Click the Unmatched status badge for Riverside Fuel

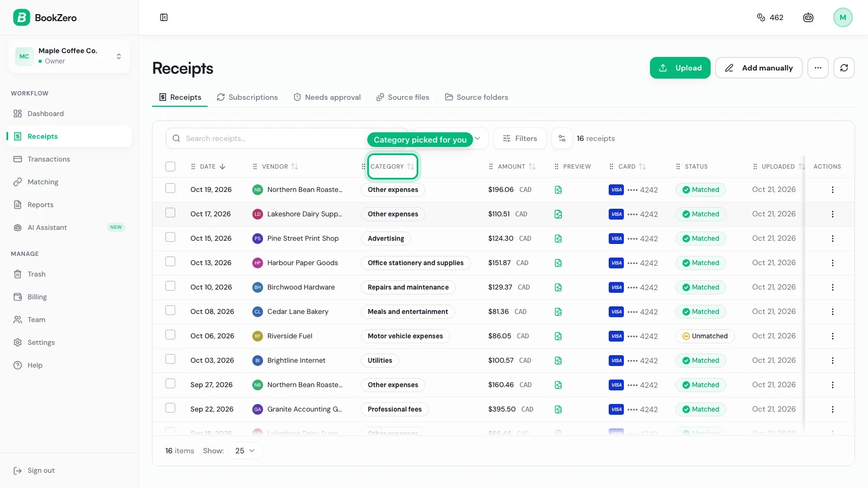pos(705,336)
